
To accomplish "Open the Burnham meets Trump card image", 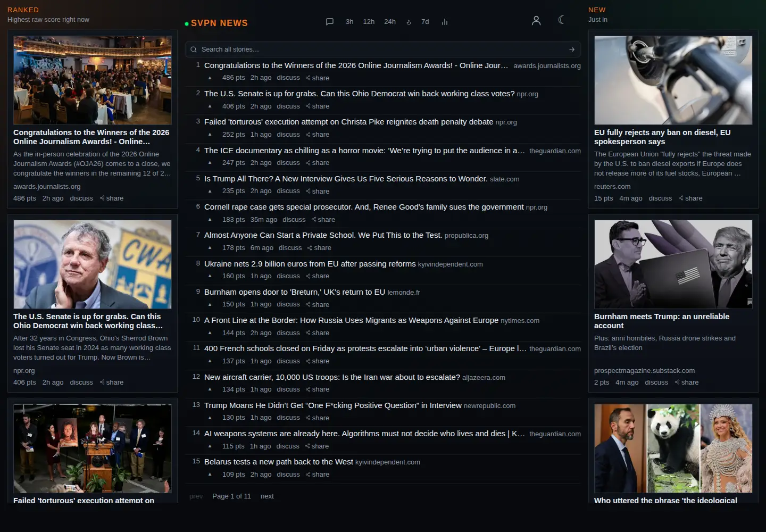I will [x=673, y=264].
